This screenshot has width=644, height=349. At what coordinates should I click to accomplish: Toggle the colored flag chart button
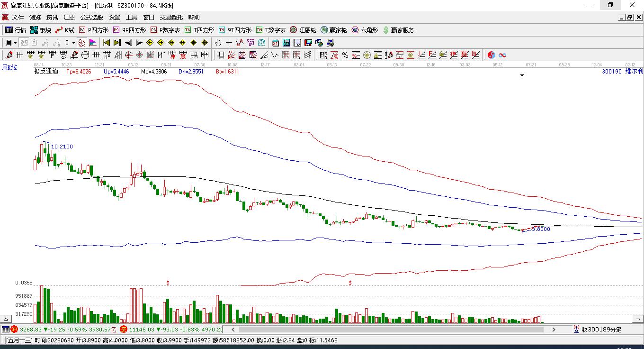pyautogui.click(x=93, y=43)
